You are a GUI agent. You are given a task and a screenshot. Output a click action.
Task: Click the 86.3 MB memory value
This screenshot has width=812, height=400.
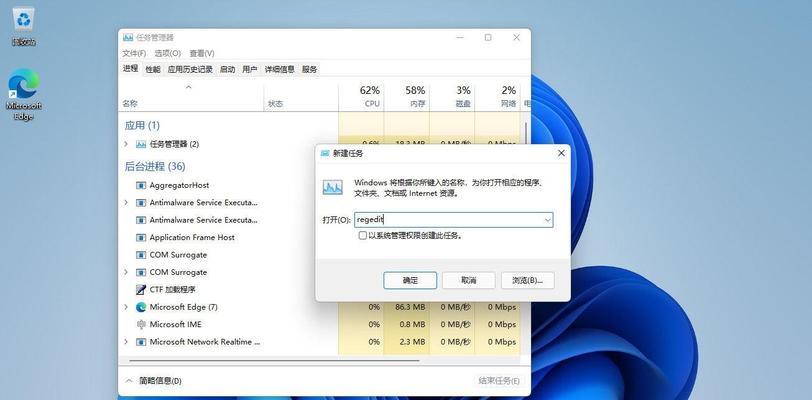410,307
